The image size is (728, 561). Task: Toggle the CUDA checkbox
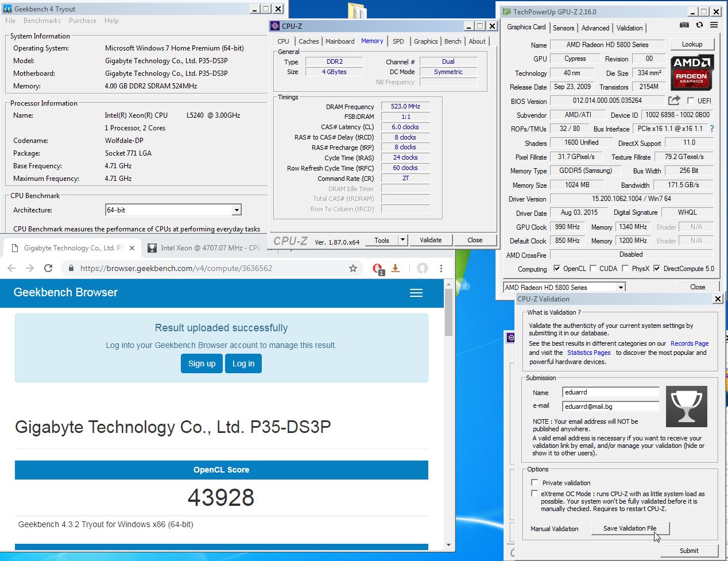click(x=593, y=268)
